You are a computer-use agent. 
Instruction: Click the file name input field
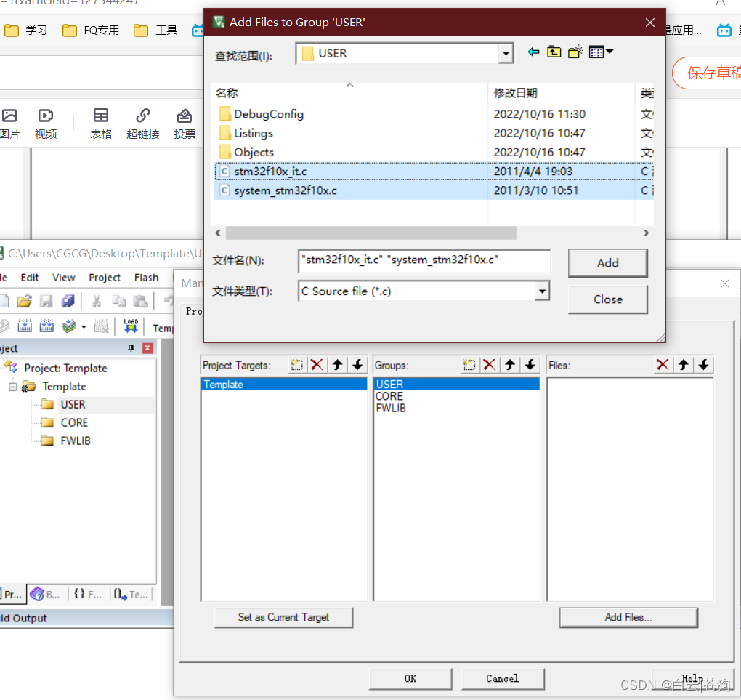(x=424, y=261)
